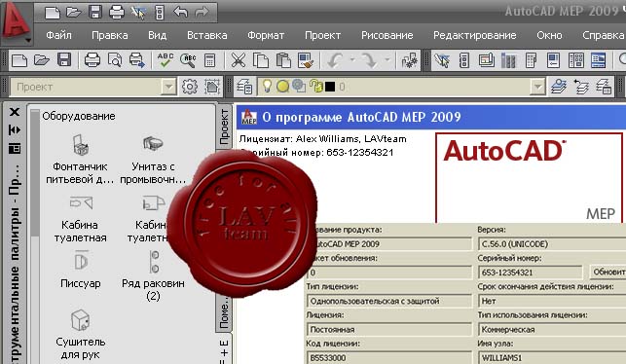Click the Match Properties brush icon

[306, 60]
